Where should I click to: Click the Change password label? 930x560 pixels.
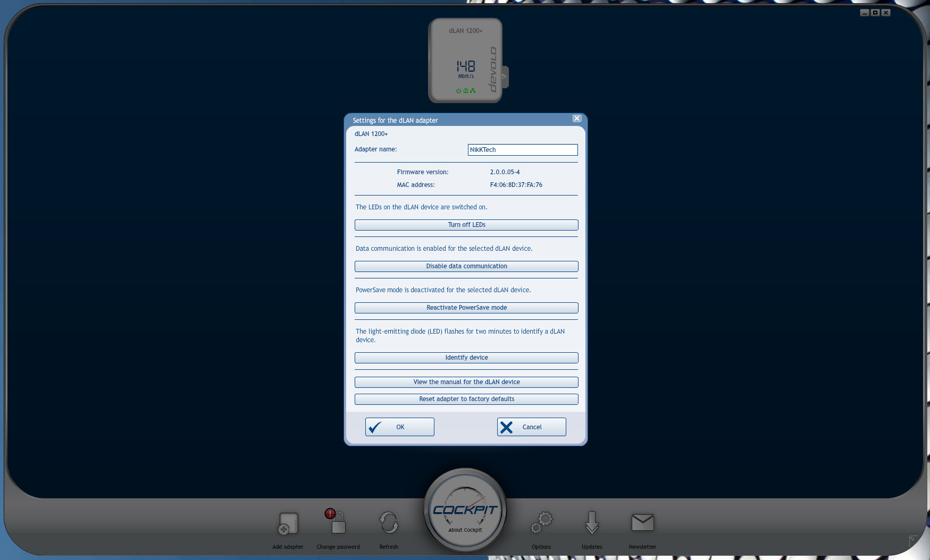338,547
